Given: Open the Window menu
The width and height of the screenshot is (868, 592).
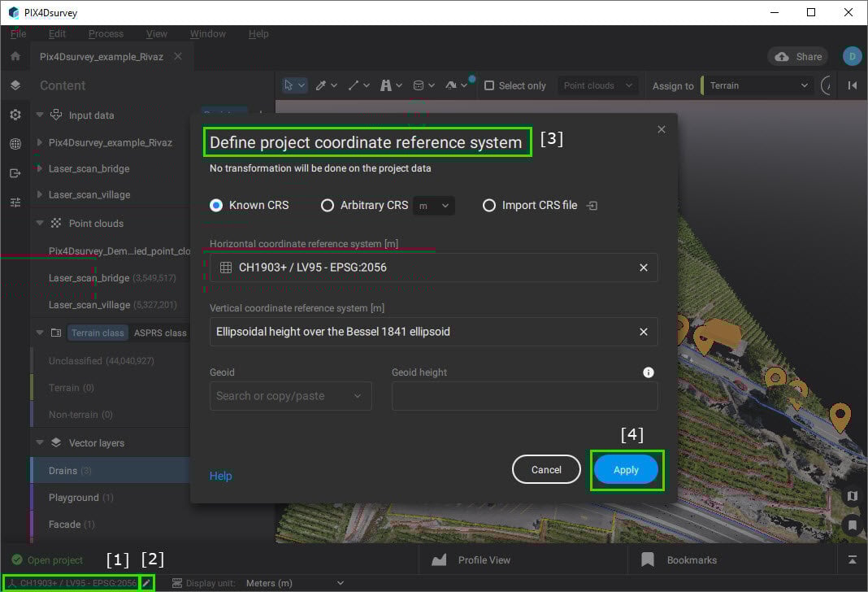Looking at the screenshot, I should point(207,33).
